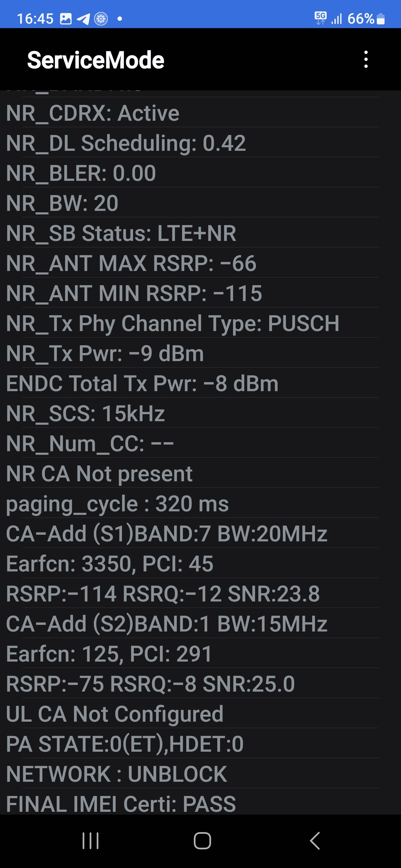Tap Earfcn: 125, PCI: 291 entry
Screen dimensions: 401x868
pos(192,654)
